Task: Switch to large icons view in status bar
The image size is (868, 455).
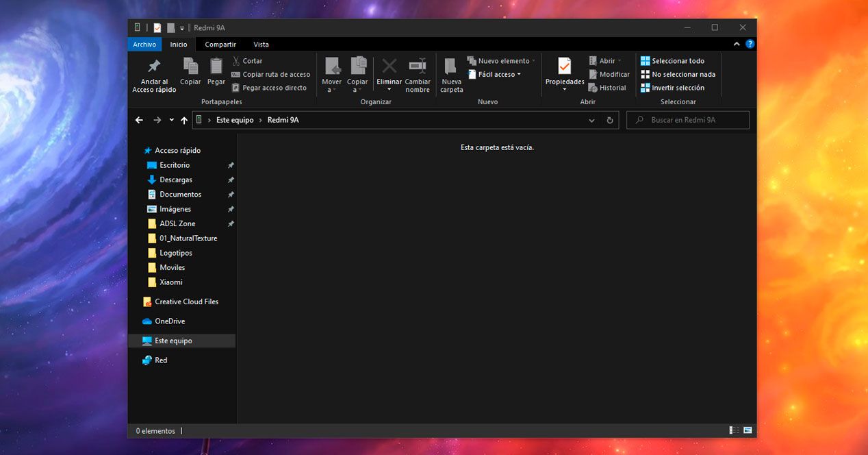Action: point(748,430)
